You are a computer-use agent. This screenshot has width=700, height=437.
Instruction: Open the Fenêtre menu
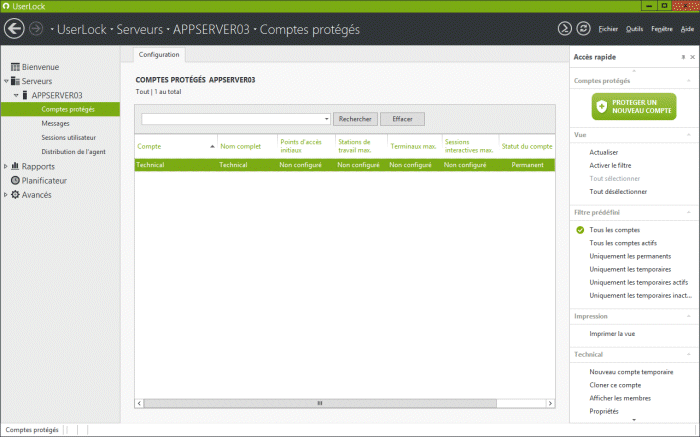[x=662, y=29]
